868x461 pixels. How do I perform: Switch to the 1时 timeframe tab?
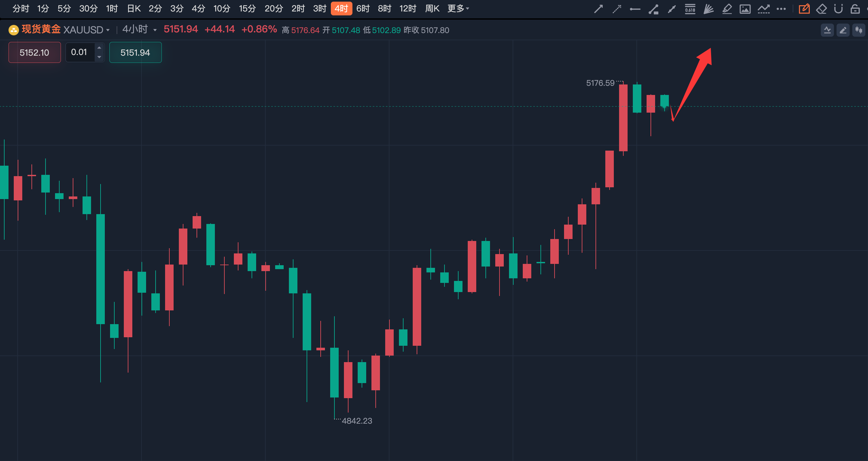pos(112,9)
